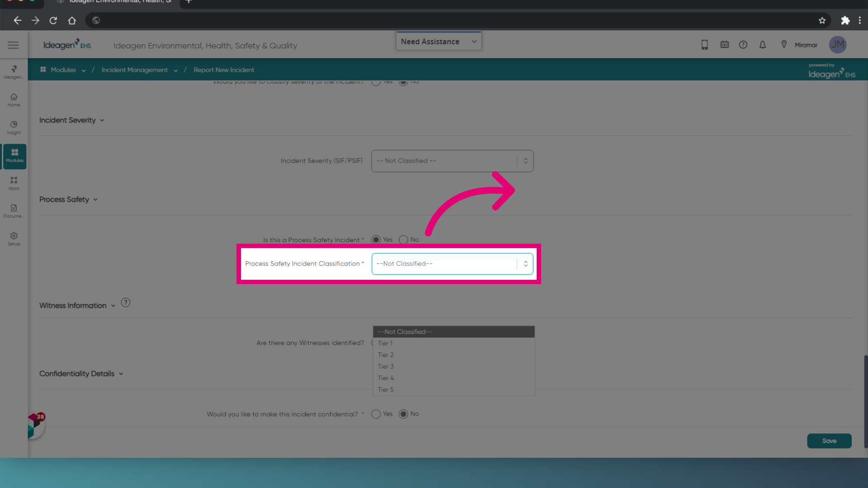Open Incident Severity (SIF/PSIF) dropdown

[x=452, y=161]
